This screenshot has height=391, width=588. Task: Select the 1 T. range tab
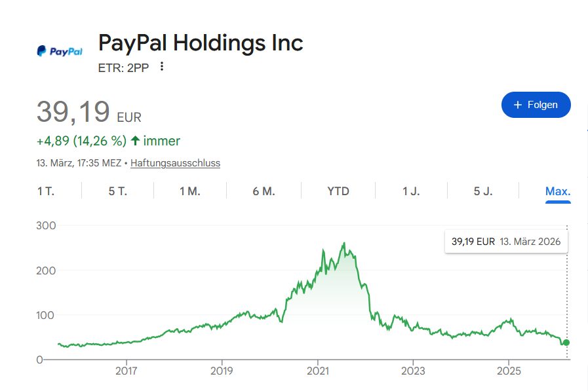click(45, 191)
